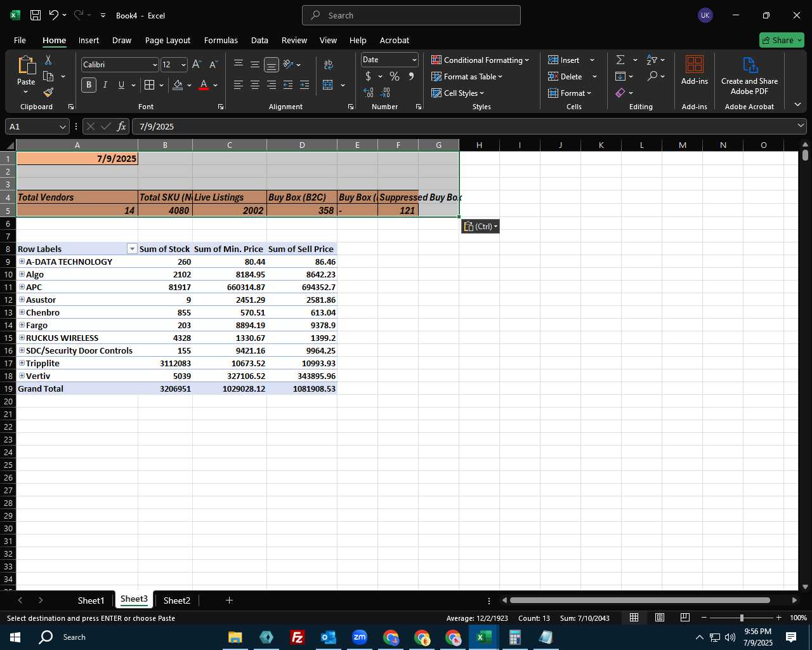Open the Data tab

tap(259, 40)
